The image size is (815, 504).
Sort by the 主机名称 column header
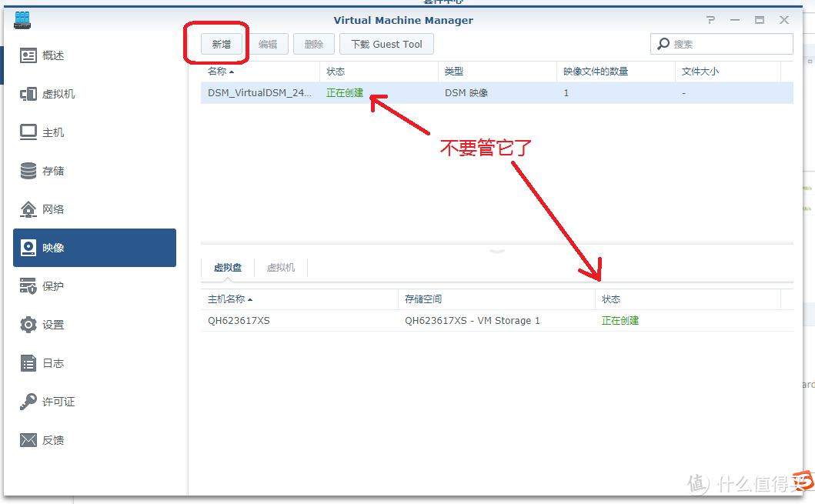click(299, 299)
